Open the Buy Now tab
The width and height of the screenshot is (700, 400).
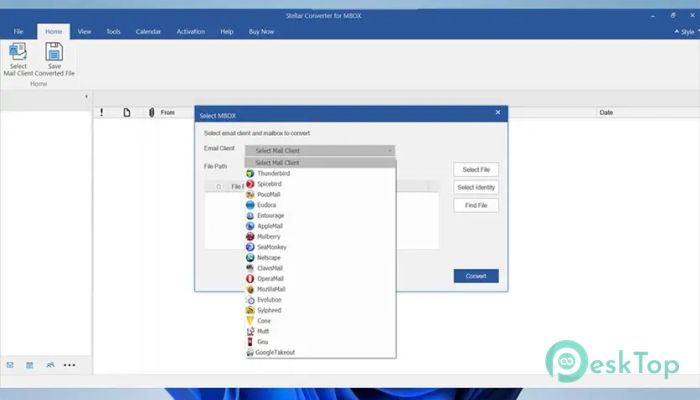coord(262,32)
